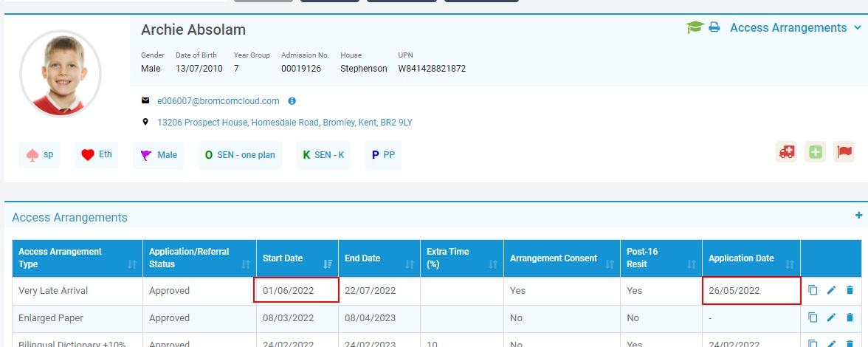This screenshot has width=868, height=347.
Task: Open the Prospect House address link
Action: click(x=285, y=123)
